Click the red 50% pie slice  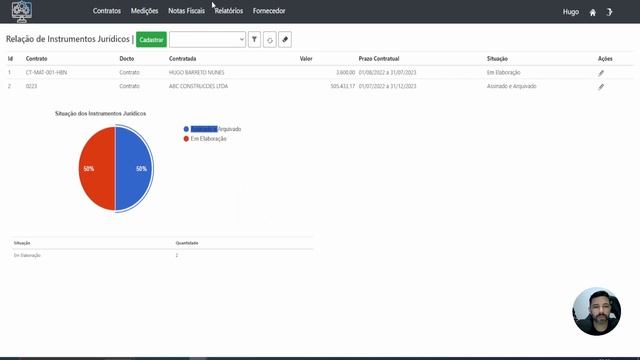pyautogui.click(x=97, y=169)
